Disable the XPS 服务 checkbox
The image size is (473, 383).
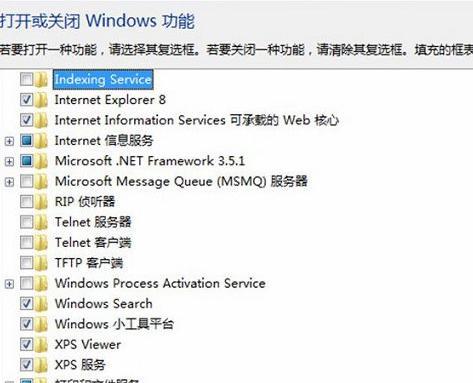pos(26,364)
